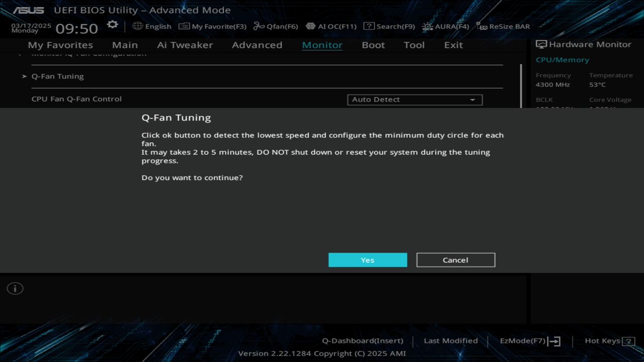Click the information icon in help area
The width and height of the screenshot is (644, 362).
(15, 289)
